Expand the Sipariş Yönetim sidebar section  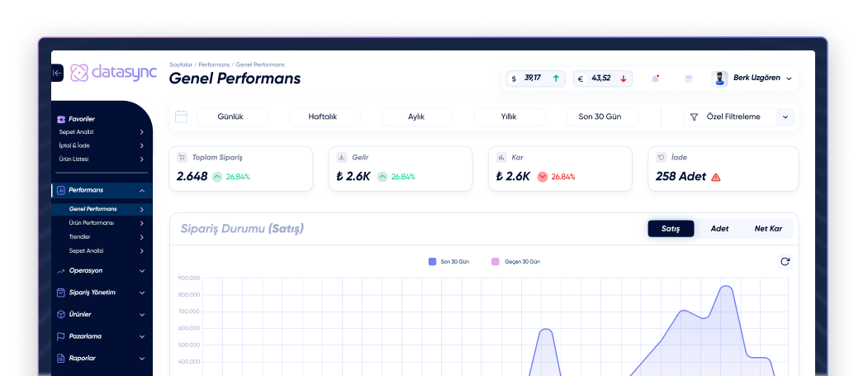[x=101, y=293]
